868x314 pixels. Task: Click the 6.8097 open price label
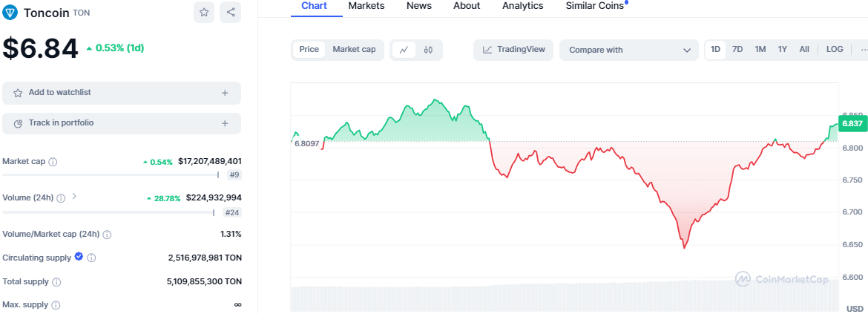pyautogui.click(x=306, y=143)
